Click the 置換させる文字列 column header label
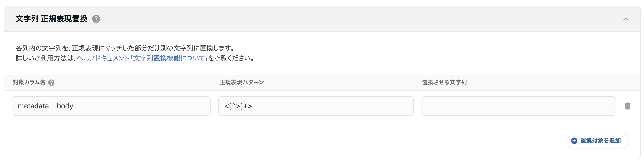This screenshot has height=164, width=644. [x=445, y=82]
